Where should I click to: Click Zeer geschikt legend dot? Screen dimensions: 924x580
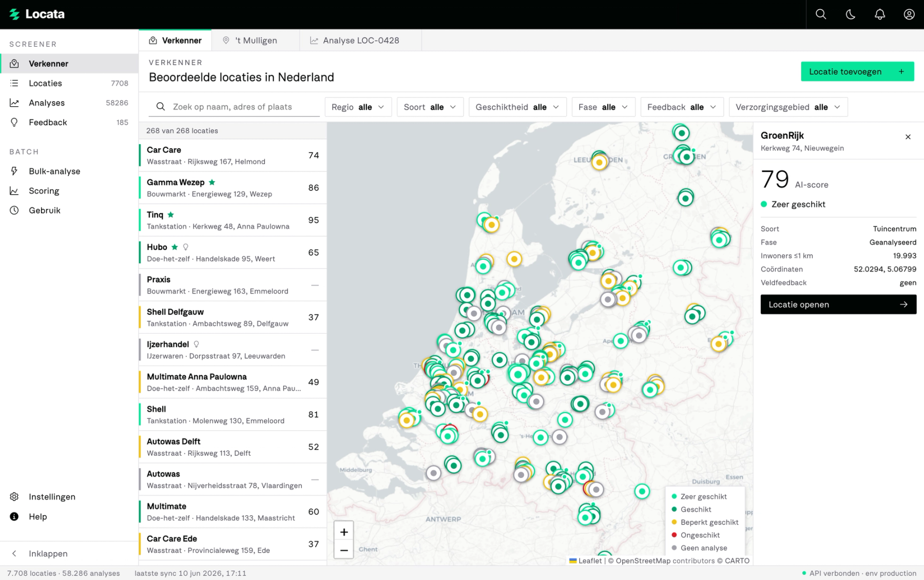tap(674, 496)
